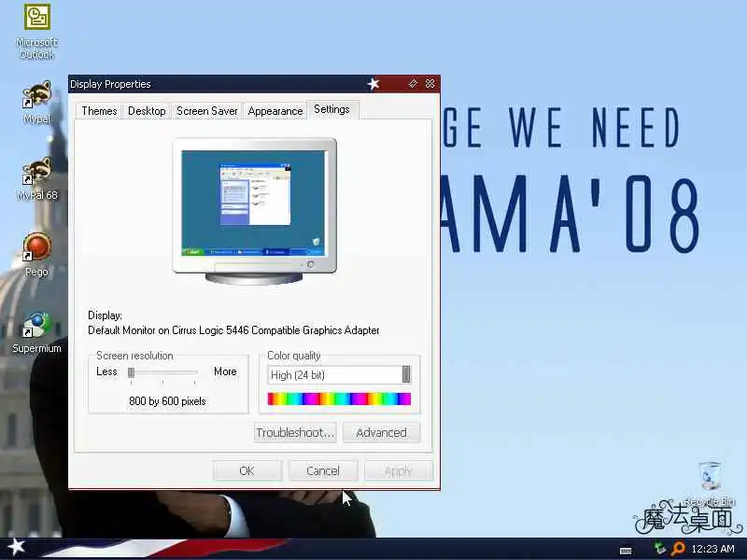Open the Pego desktop shortcut
Image resolution: width=747 pixels, height=560 pixels.
point(36,254)
